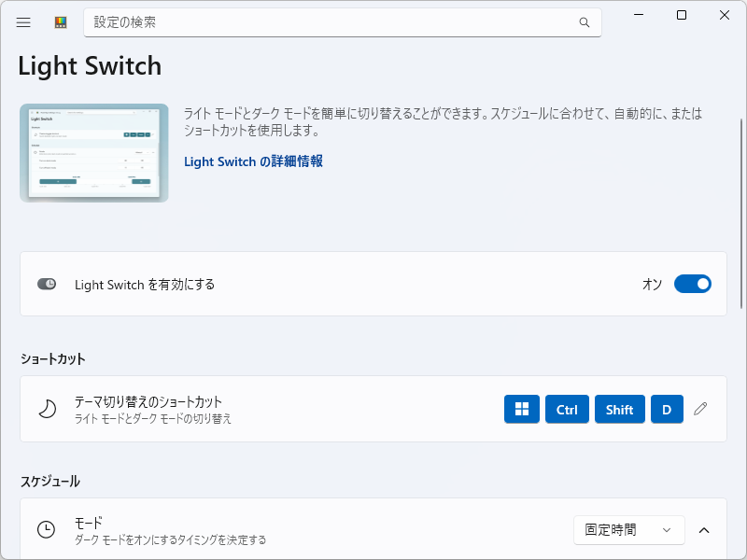The width and height of the screenshot is (747, 560).
Task: Click the PowerToys logo icon
Action: pos(59,21)
